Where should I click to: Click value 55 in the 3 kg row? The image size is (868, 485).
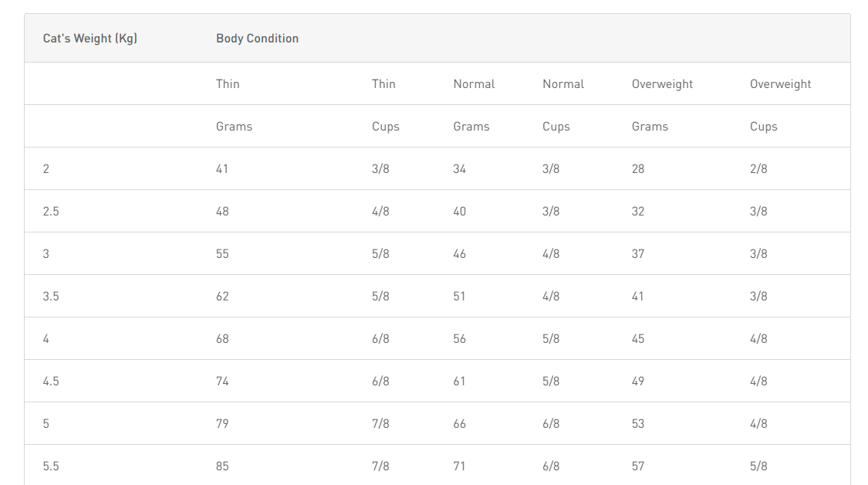222,254
